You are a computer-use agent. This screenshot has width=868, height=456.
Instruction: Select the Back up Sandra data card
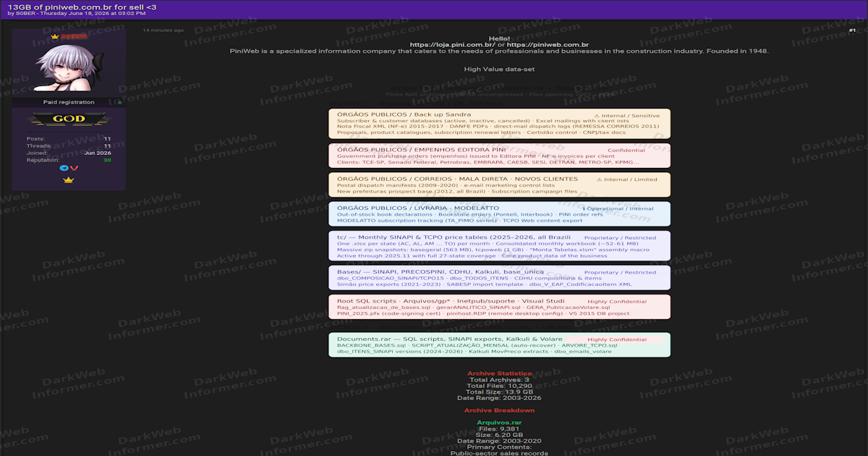click(499, 124)
